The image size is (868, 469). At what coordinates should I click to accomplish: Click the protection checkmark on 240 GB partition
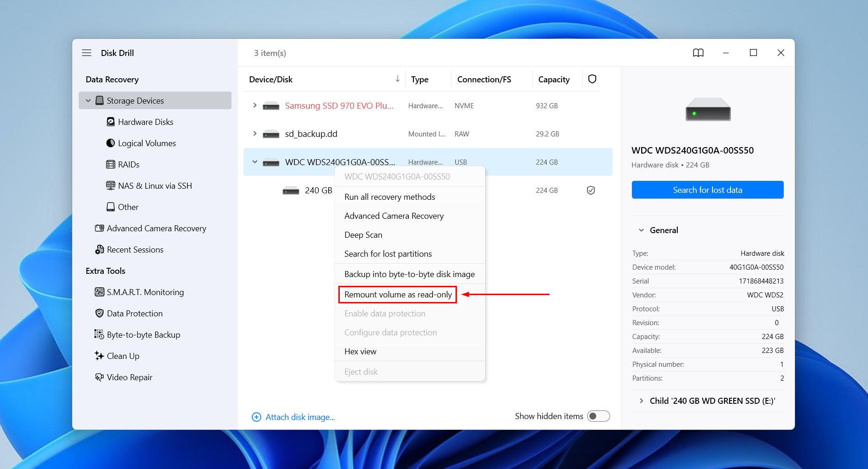click(591, 190)
